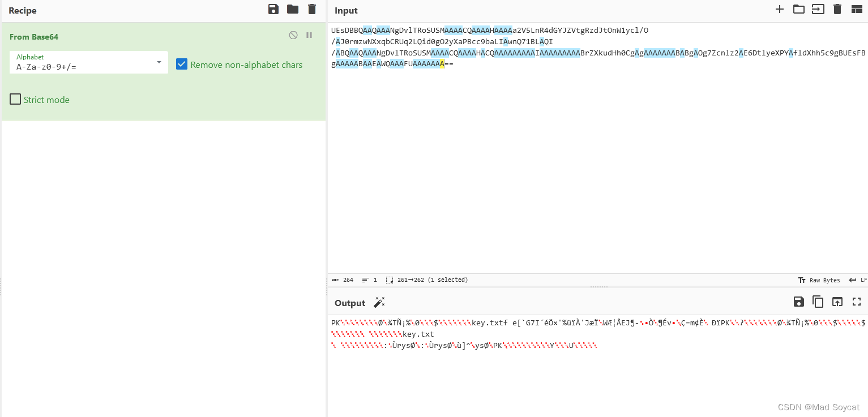The width and height of the screenshot is (868, 417).
Task: Click the Recipe panel title
Action: [x=23, y=11]
